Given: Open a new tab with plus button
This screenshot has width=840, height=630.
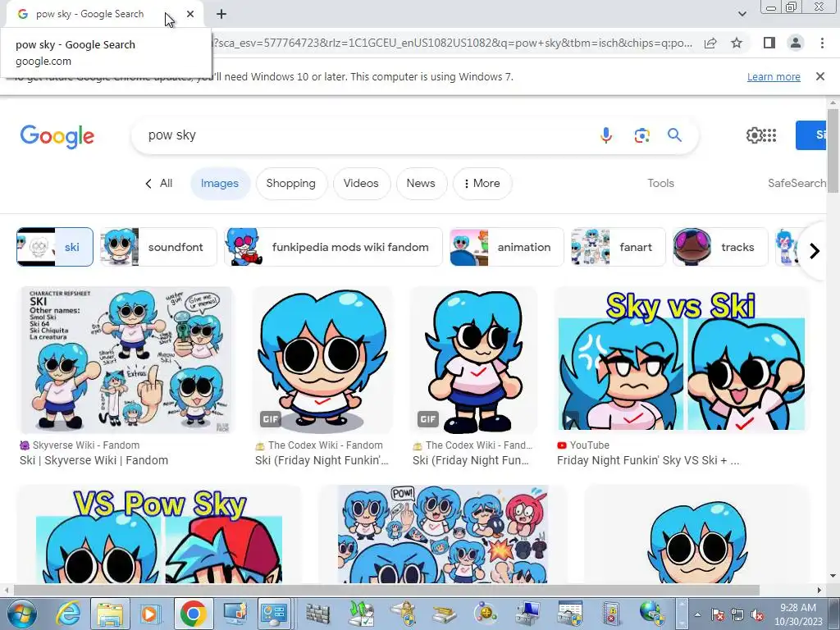Looking at the screenshot, I should pyautogui.click(x=221, y=14).
